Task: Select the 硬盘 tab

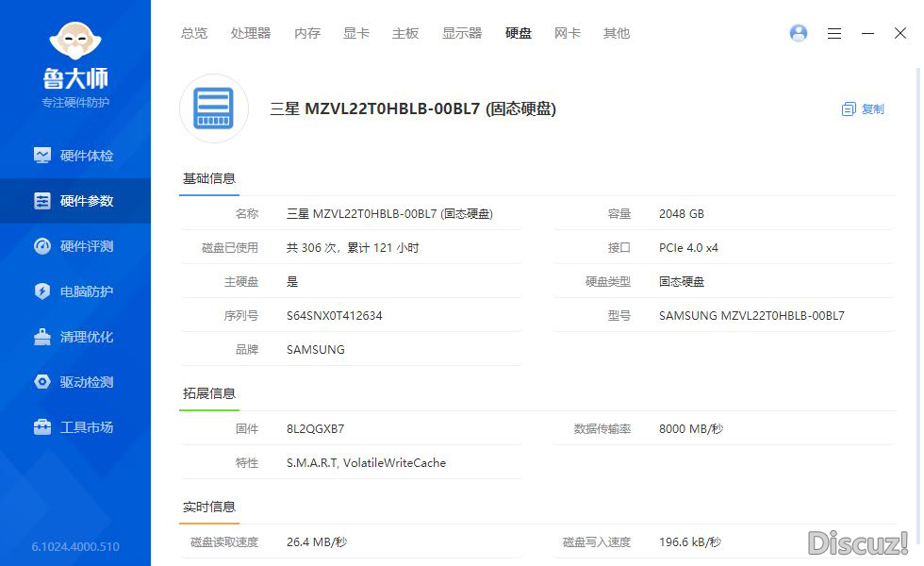Action: 519,33
